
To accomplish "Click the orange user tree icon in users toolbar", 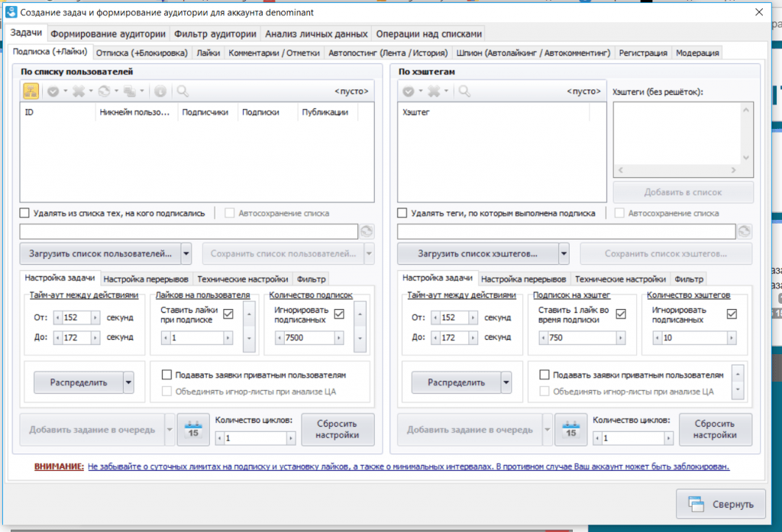I will click(31, 91).
